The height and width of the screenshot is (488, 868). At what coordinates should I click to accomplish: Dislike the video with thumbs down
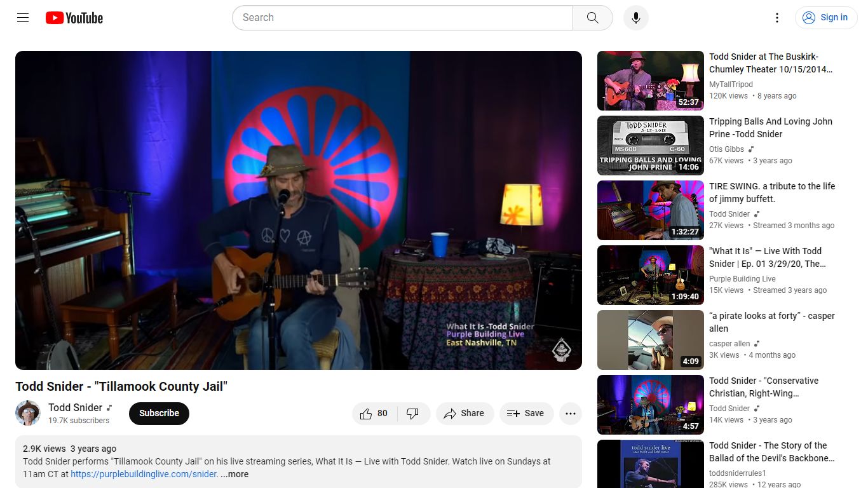point(413,414)
